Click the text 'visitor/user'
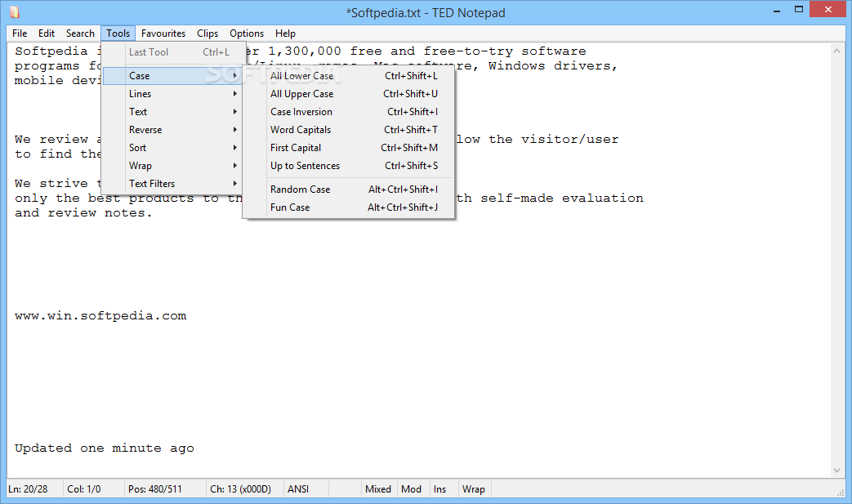This screenshot has width=852, height=504. point(570,140)
